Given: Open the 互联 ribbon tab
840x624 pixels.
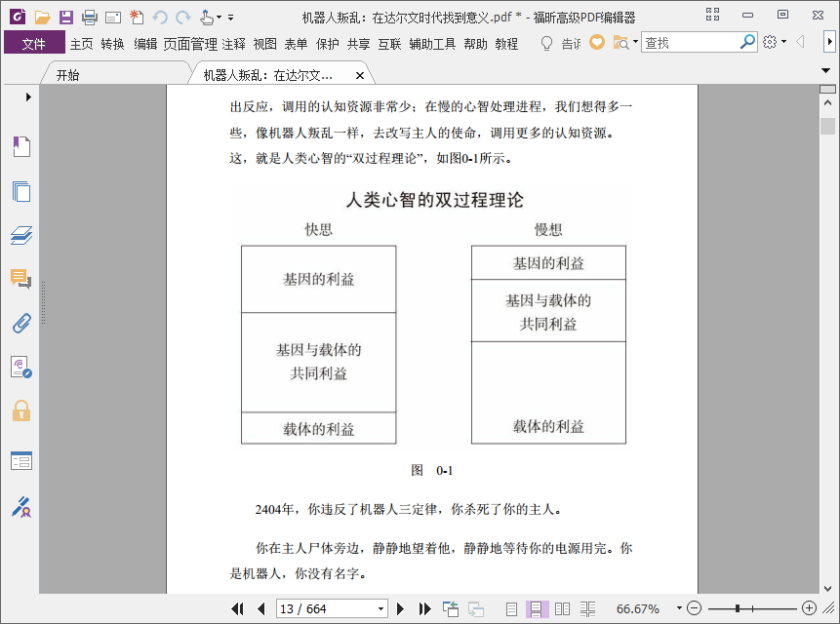Looking at the screenshot, I should [389, 44].
